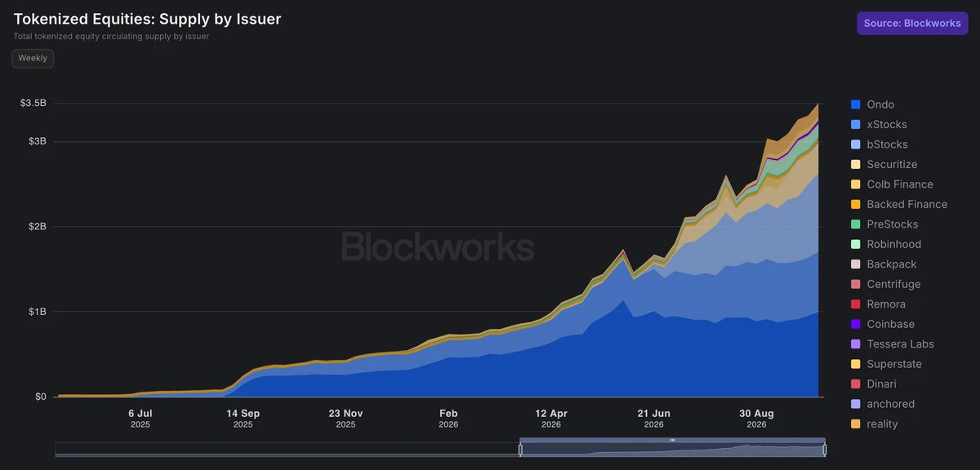Click the subtitle about circulating supply by issuer

(x=111, y=37)
